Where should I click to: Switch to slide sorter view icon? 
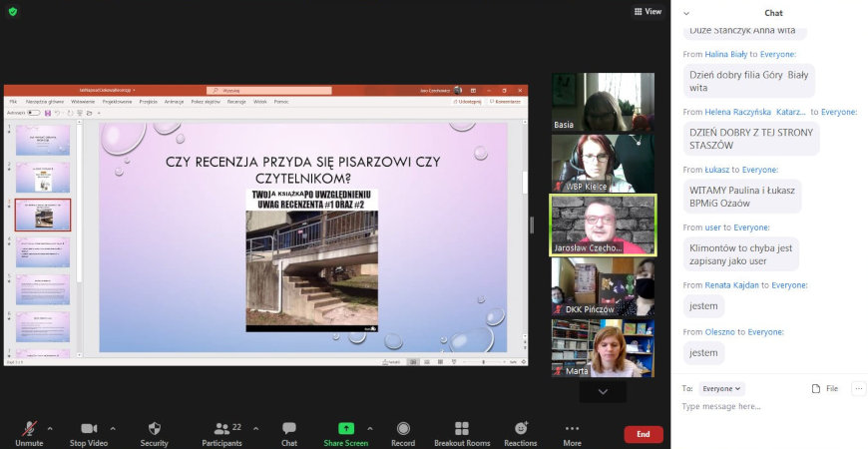427,362
